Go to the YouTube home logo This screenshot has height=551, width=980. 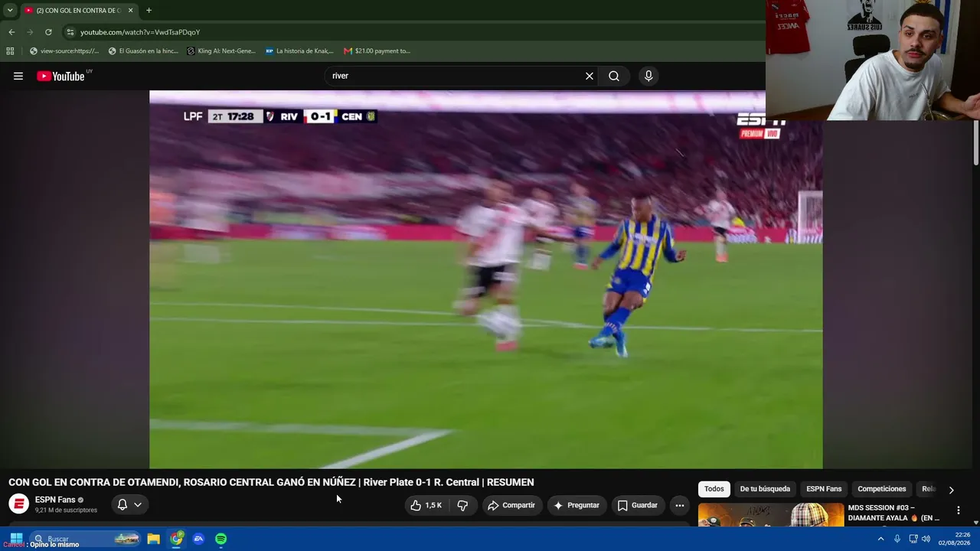60,76
